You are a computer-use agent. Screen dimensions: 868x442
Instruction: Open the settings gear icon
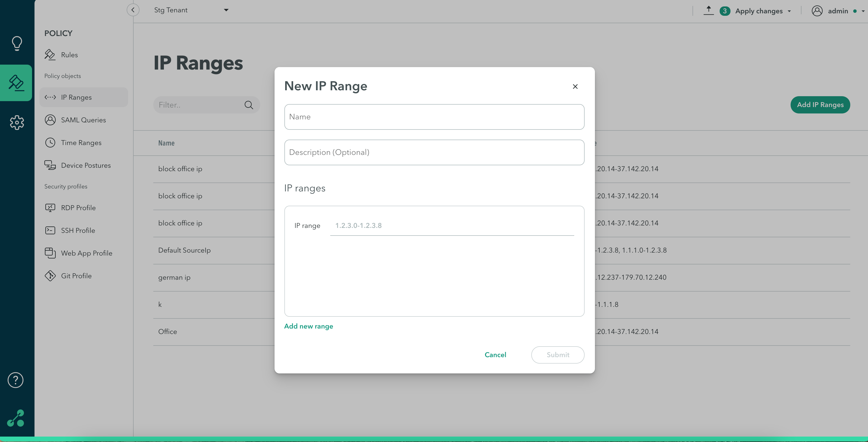[17, 122]
